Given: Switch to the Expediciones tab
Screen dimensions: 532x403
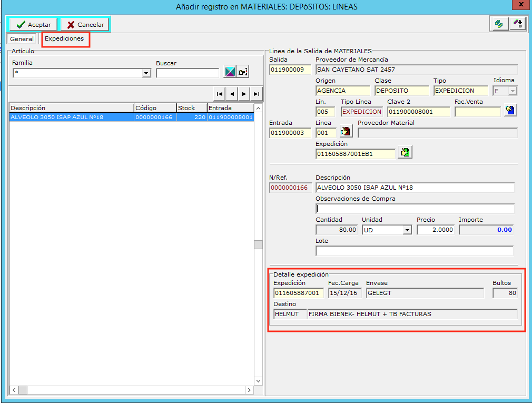Looking at the screenshot, I should (x=64, y=39).
